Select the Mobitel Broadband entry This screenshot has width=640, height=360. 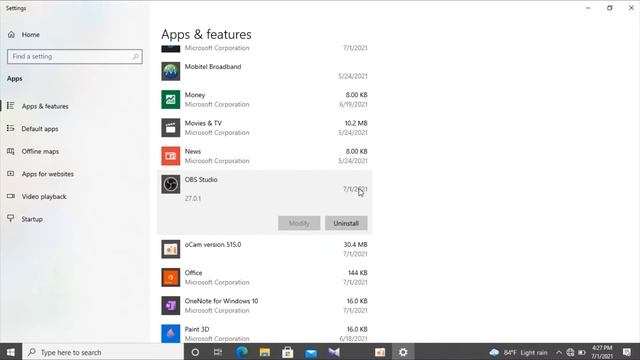[x=264, y=71]
